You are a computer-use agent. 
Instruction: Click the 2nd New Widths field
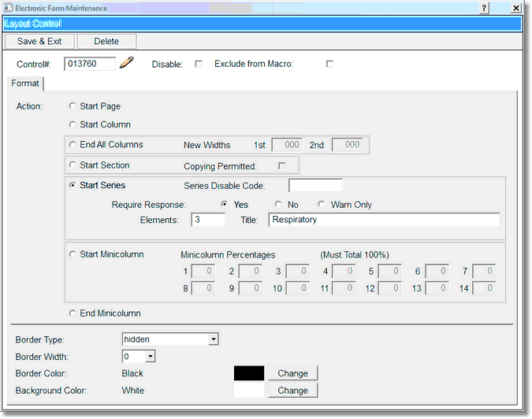[348, 145]
